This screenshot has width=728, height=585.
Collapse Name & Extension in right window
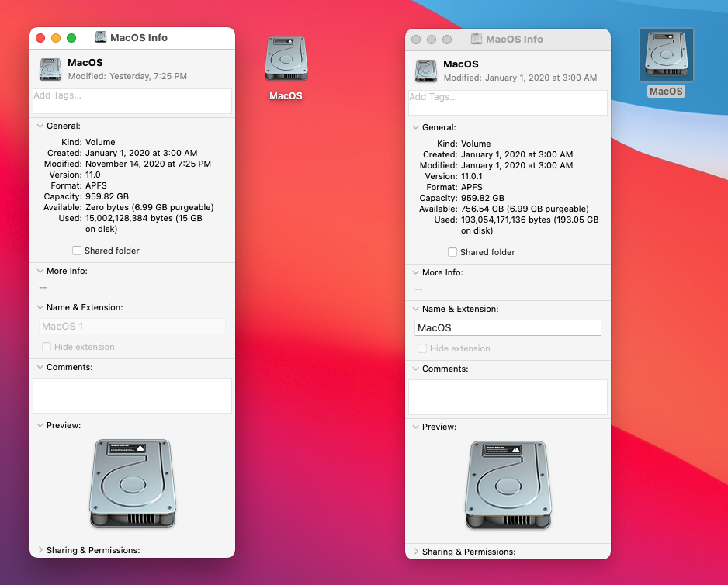coord(416,309)
